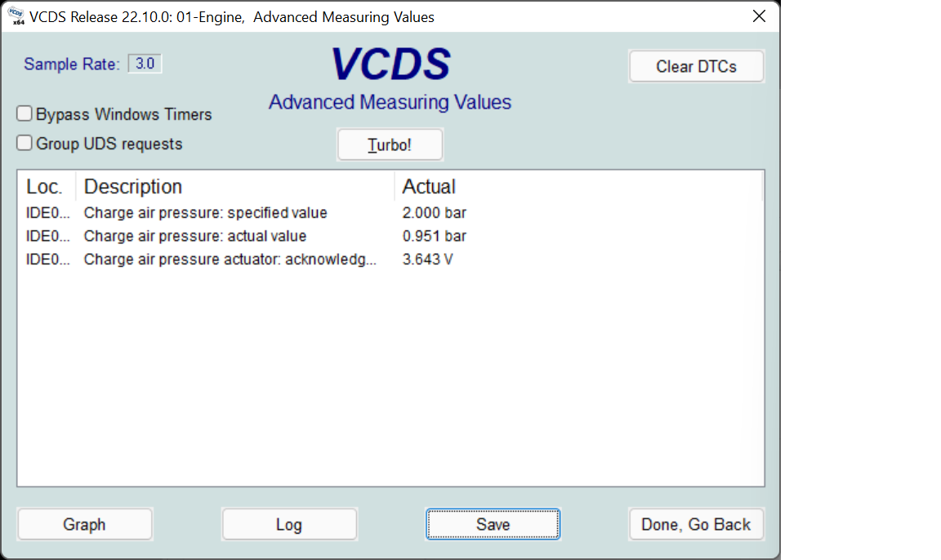Open the Graph view
The height and width of the screenshot is (560, 941).
pyautogui.click(x=85, y=525)
